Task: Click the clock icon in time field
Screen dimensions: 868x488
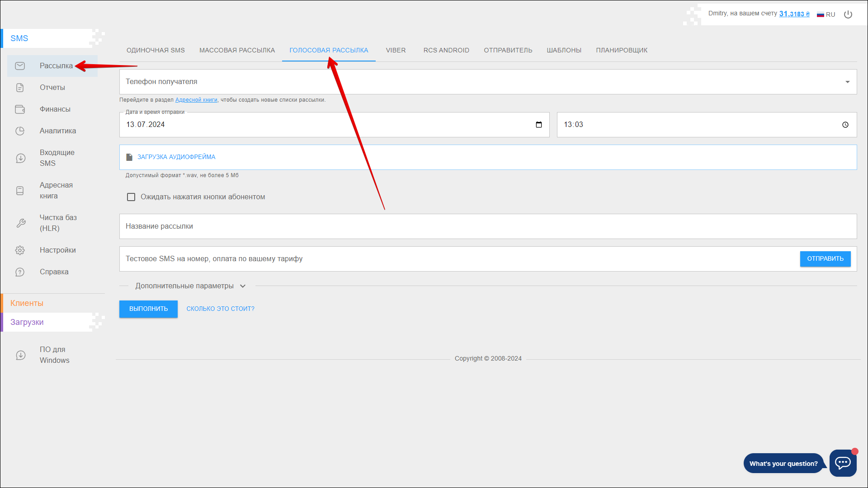Action: click(845, 125)
